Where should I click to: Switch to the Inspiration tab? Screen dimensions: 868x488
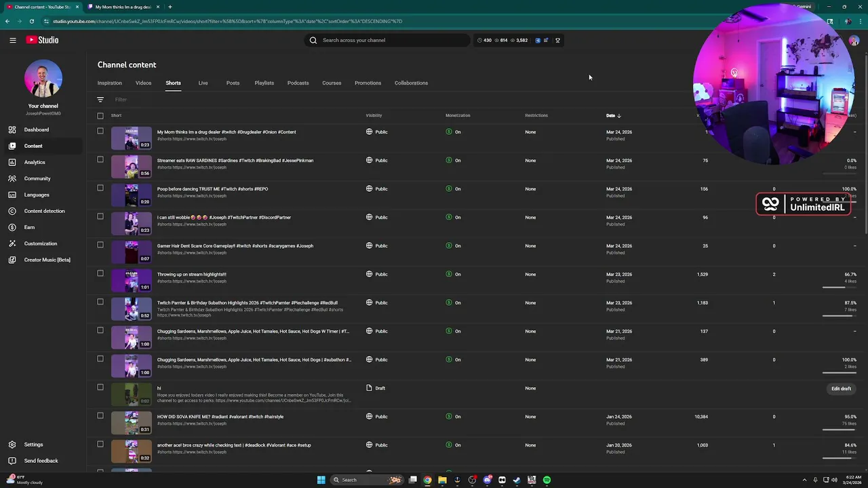point(110,83)
